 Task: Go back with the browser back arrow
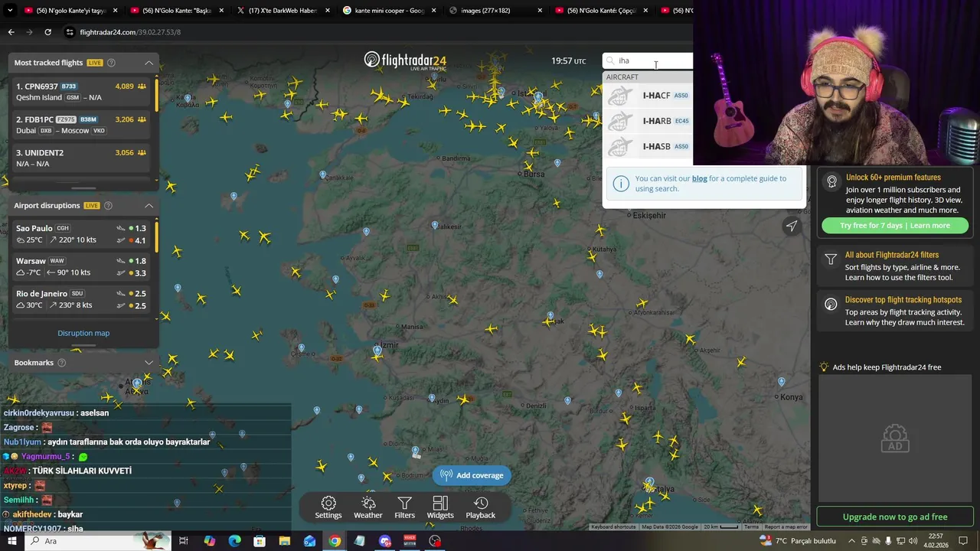[x=11, y=32]
